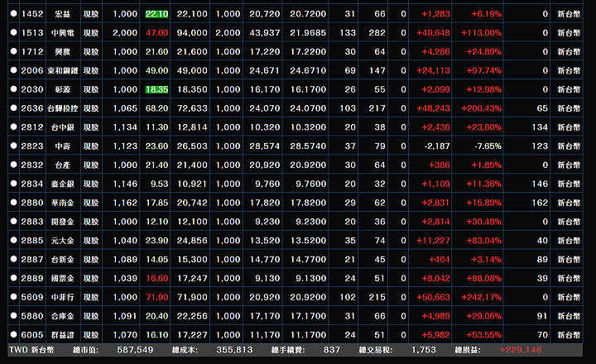
Task: Click the total fee value 837
Action: click(332, 350)
